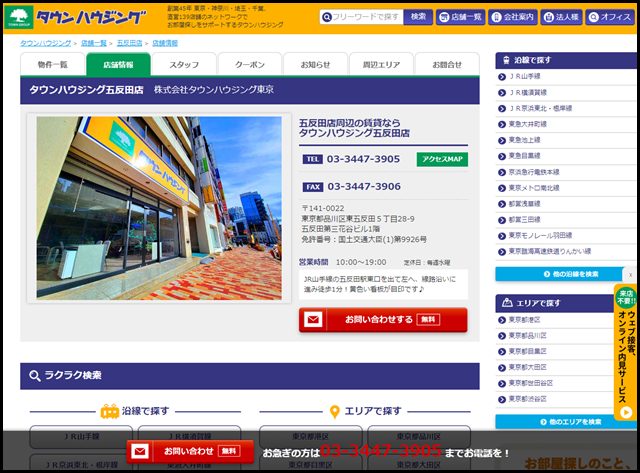Click the arrow icon at bottom of side banner
Image resolution: width=640 pixels, height=473 pixels.
tap(626, 413)
